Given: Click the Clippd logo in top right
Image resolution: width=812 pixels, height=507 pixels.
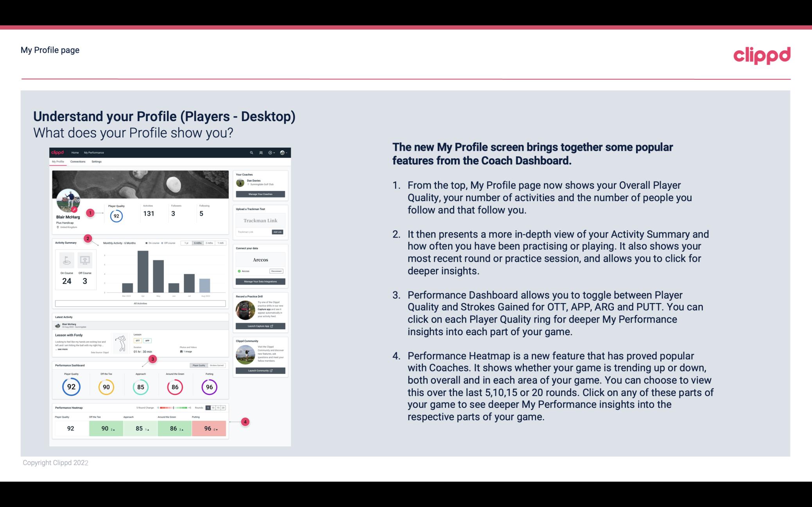Looking at the screenshot, I should (762, 55).
